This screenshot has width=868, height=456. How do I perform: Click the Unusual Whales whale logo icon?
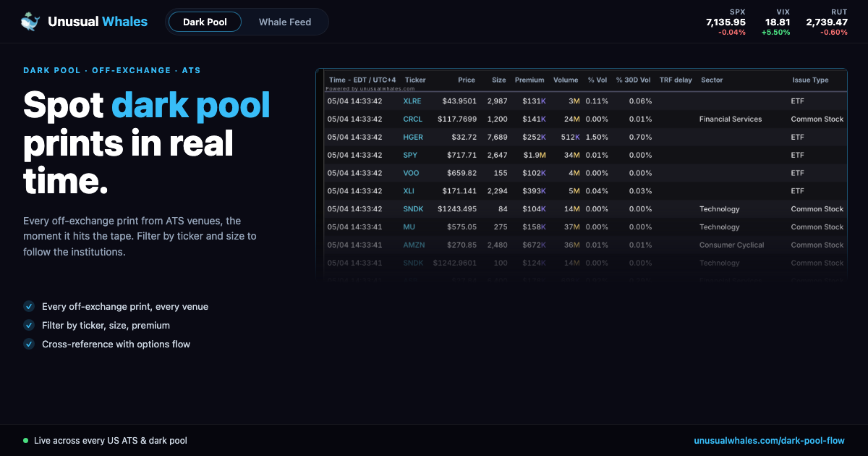[x=30, y=22]
